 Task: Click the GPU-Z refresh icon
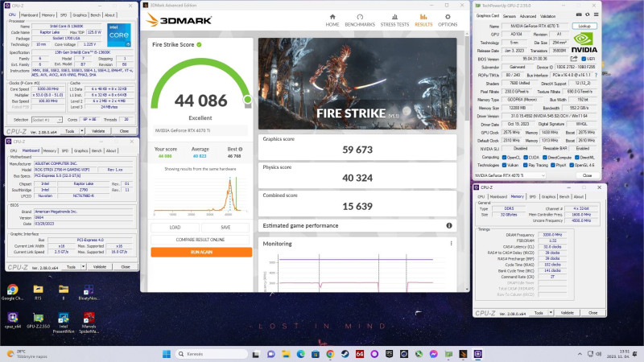coord(588,14)
